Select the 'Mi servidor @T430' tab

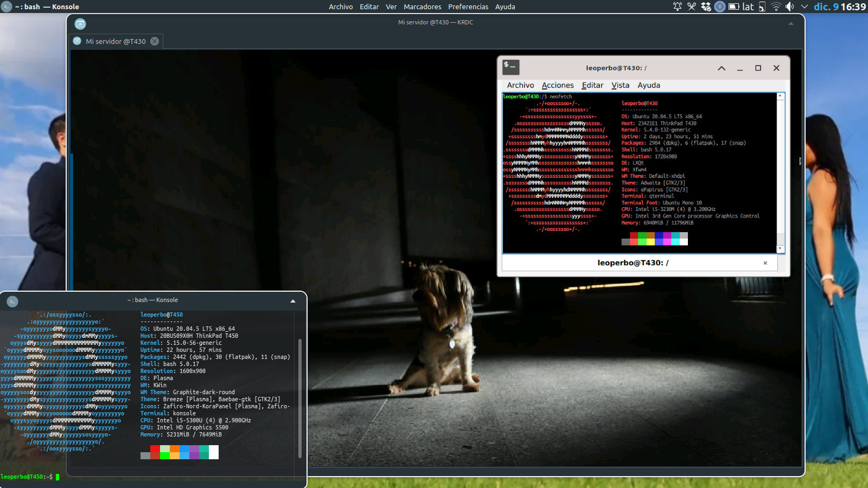click(x=115, y=41)
